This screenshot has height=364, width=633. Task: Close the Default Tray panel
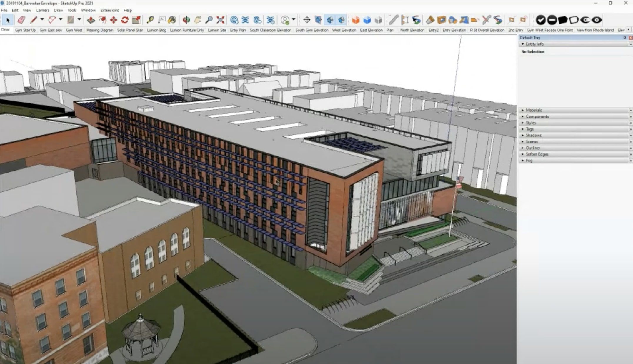click(x=630, y=38)
